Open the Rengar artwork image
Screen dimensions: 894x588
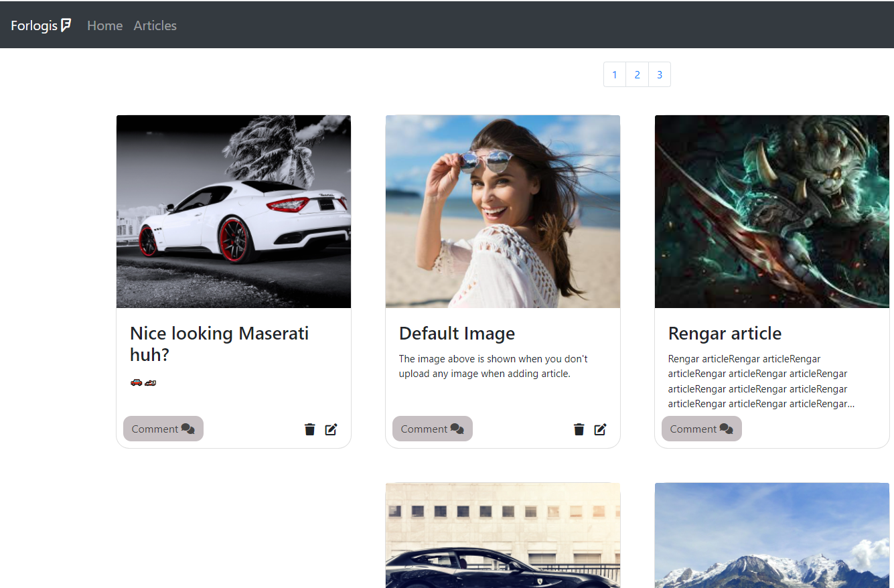pyautogui.click(x=772, y=212)
